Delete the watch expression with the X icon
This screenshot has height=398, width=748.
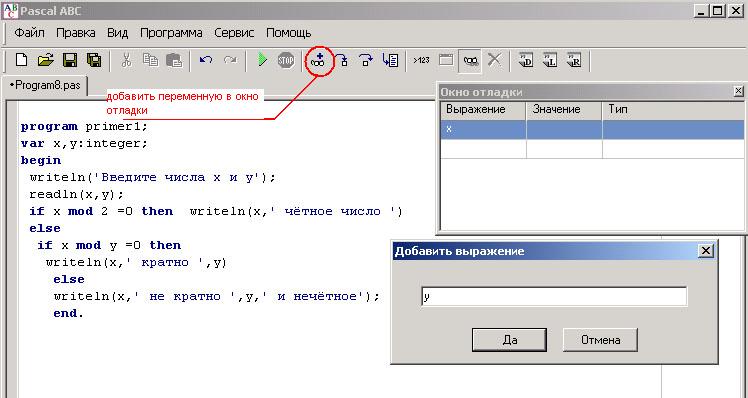pyautogui.click(x=495, y=60)
